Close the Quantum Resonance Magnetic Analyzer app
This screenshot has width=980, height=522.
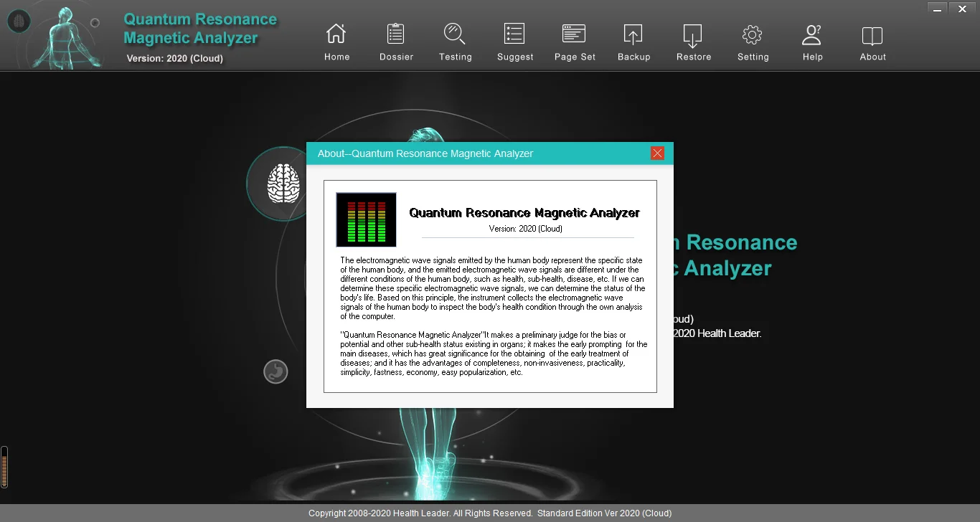[963, 9]
